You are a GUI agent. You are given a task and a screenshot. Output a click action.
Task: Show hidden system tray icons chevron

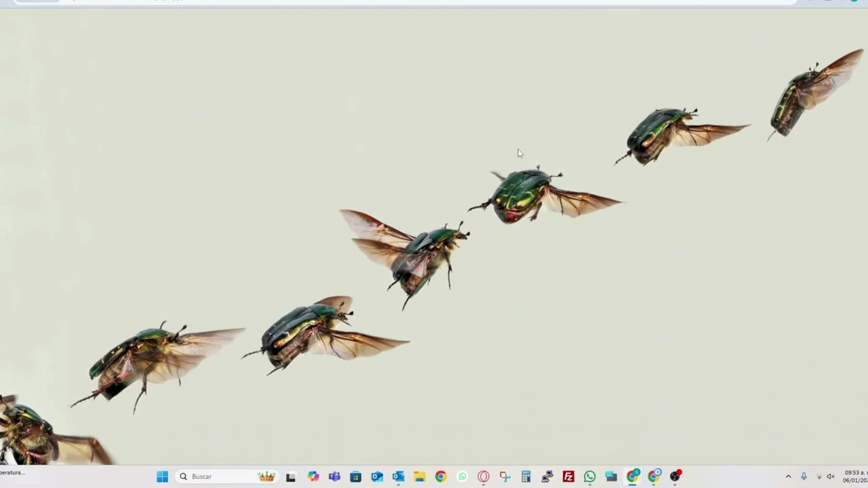click(788, 476)
